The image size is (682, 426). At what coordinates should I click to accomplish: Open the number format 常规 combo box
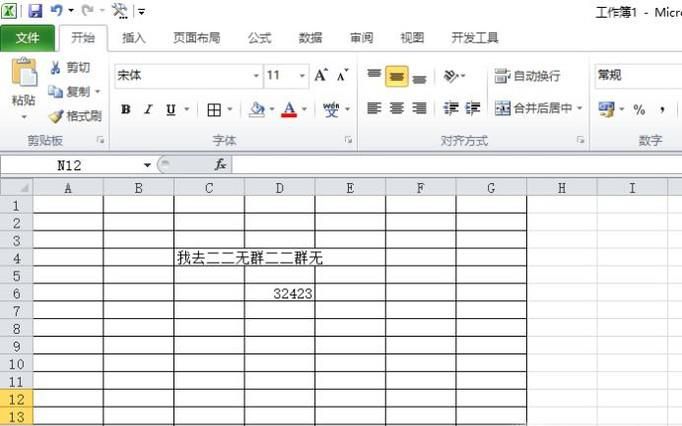638,76
